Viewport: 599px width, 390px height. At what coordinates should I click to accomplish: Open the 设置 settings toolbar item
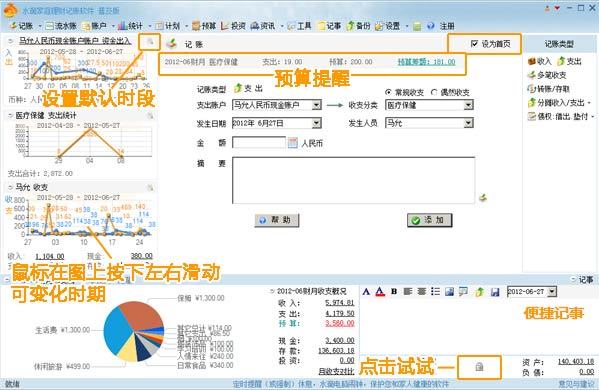click(x=388, y=26)
